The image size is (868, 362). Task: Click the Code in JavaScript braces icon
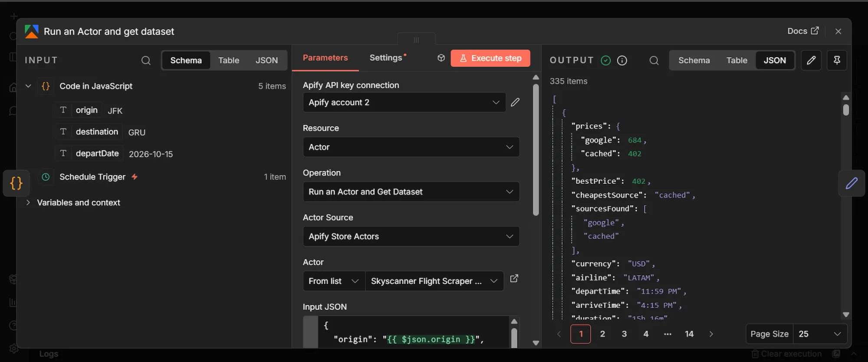click(46, 86)
